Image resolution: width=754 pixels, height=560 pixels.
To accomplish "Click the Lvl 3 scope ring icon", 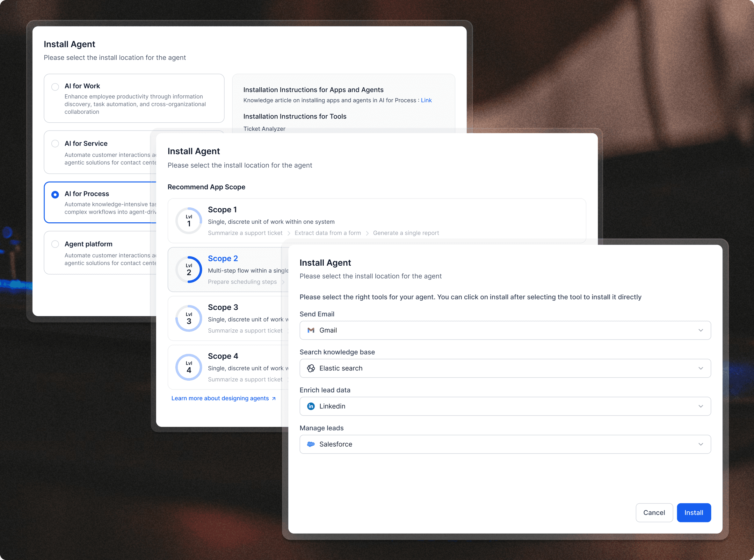I will [x=189, y=318].
